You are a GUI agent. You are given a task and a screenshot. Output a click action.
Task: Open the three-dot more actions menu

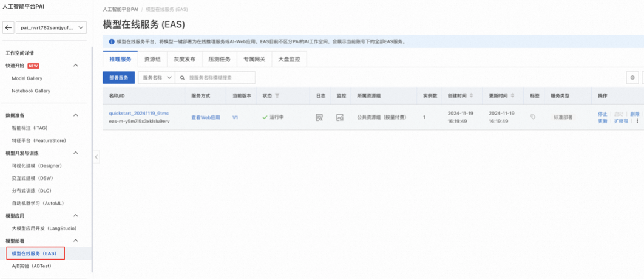637,121
